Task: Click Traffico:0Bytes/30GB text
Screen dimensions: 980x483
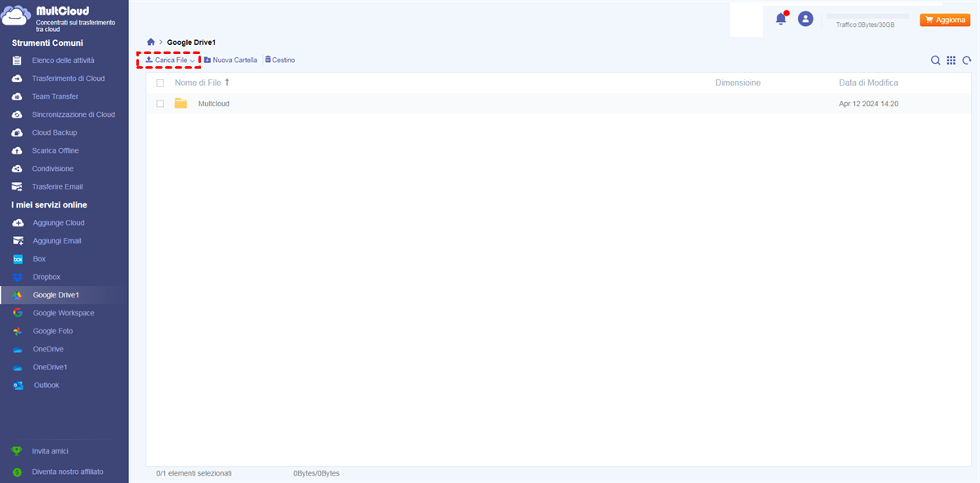Action: [865, 25]
